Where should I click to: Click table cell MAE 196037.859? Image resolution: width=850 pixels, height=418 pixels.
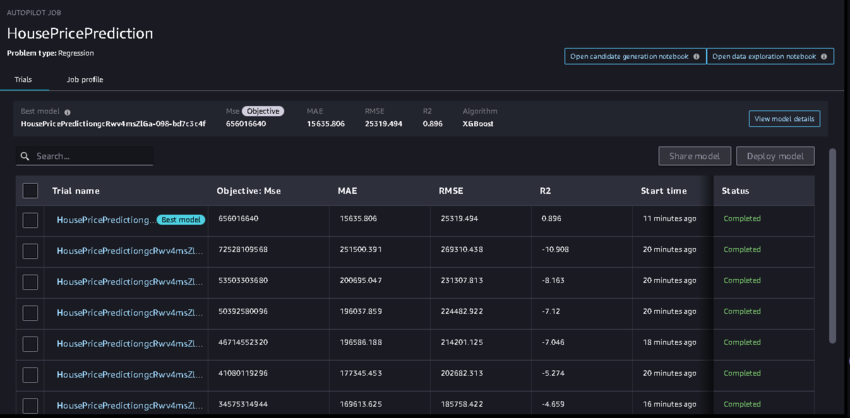coord(361,311)
